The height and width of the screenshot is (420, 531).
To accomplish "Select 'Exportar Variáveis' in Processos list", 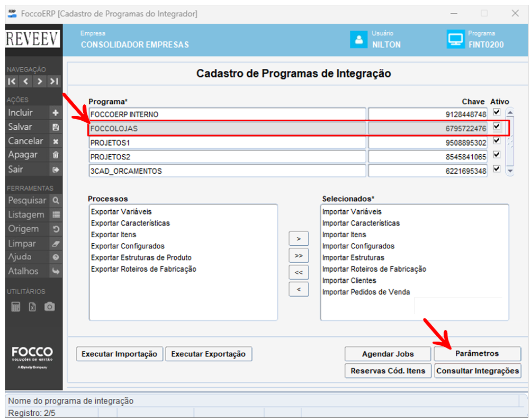I will [121, 212].
